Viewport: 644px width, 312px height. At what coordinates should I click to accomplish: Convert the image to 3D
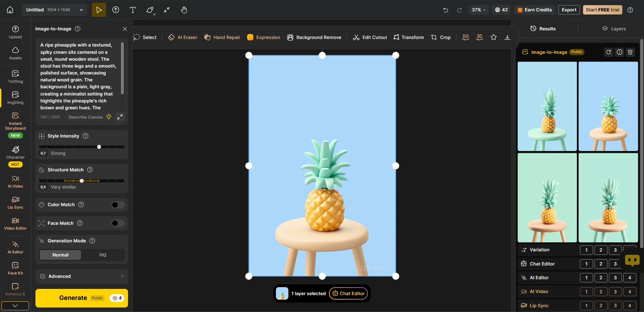479,37
